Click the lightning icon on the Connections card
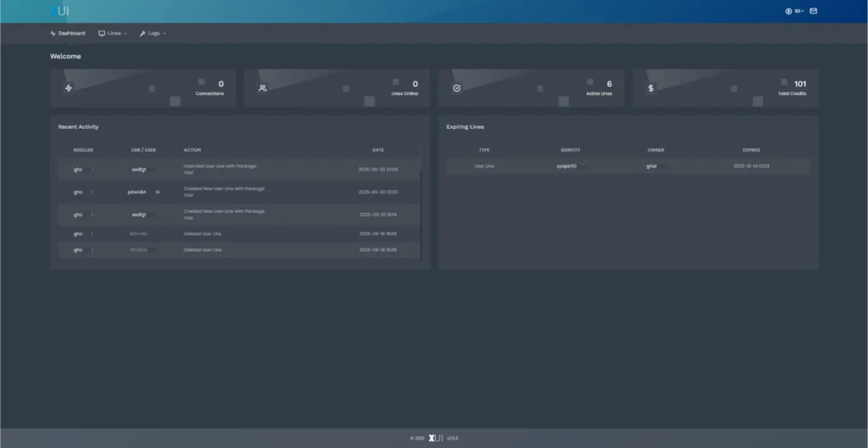Image resolution: width=868 pixels, height=448 pixels. click(69, 88)
